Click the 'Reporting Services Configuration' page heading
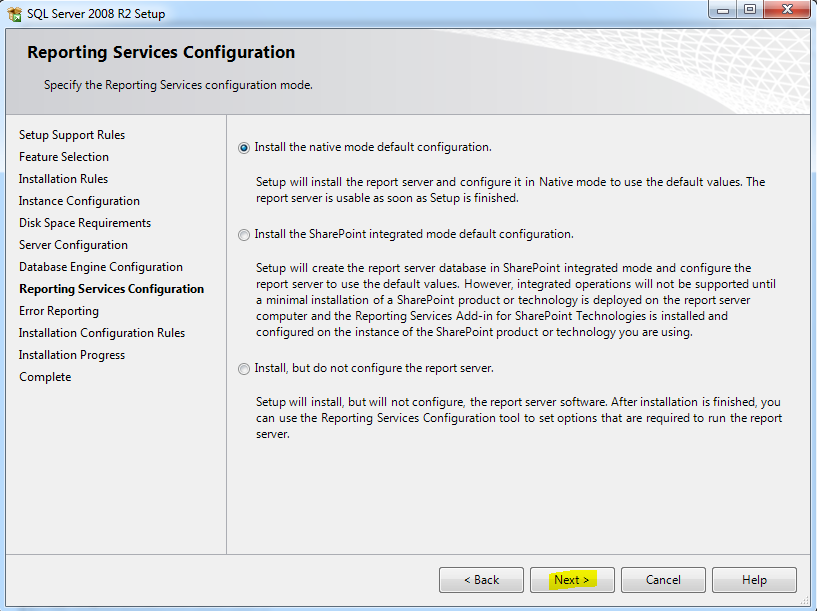Image resolution: width=817 pixels, height=611 pixels. (x=161, y=52)
